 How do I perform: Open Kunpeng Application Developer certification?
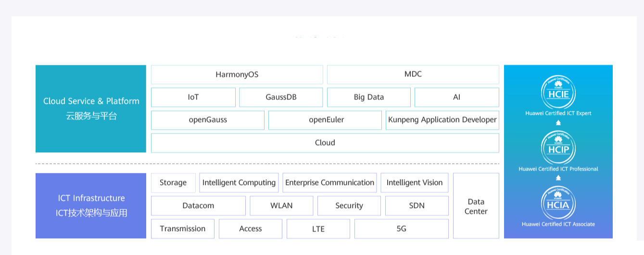point(442,120)
